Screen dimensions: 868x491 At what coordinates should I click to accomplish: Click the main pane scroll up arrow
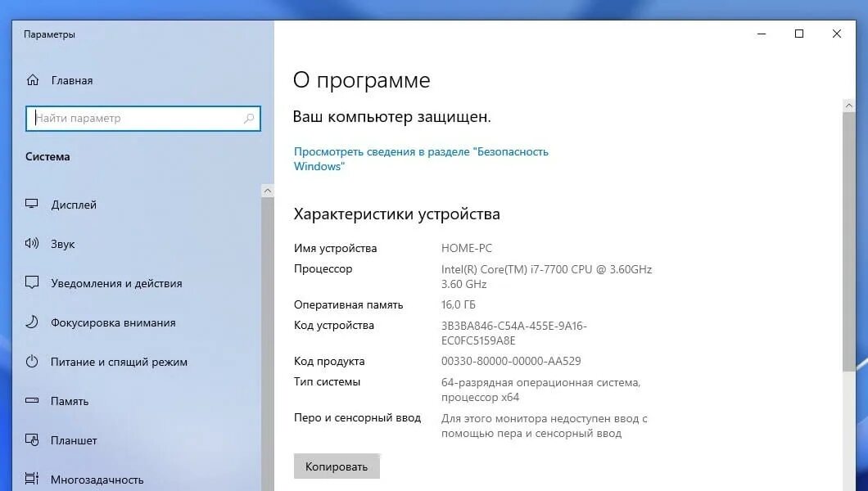(x=848, y=105)
